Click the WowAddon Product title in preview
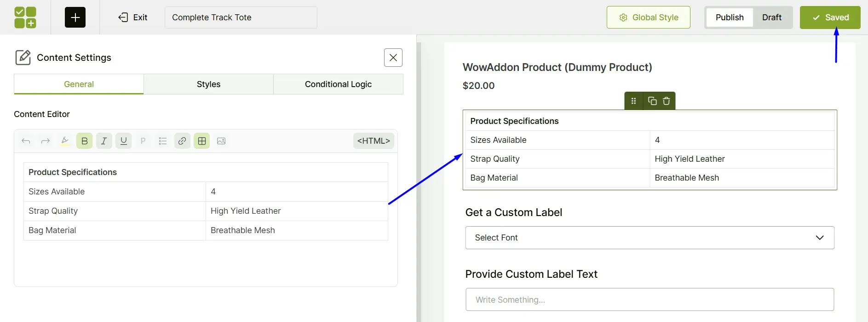868x322 pixels. [557, 67]
